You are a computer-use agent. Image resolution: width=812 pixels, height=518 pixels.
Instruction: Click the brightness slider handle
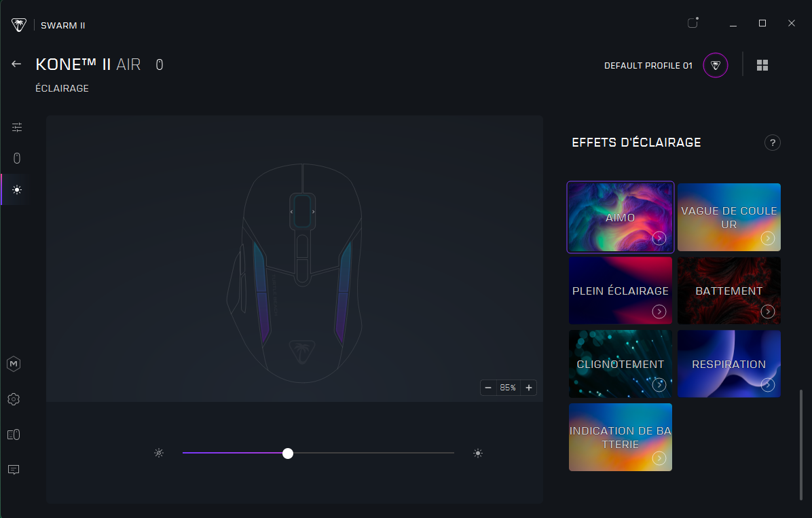[288, 454]
